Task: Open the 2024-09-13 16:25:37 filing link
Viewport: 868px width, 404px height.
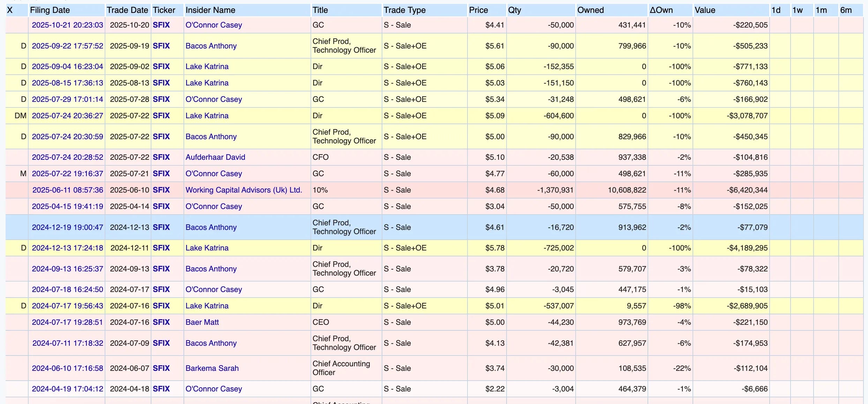Action: click(x=68, y=269)
